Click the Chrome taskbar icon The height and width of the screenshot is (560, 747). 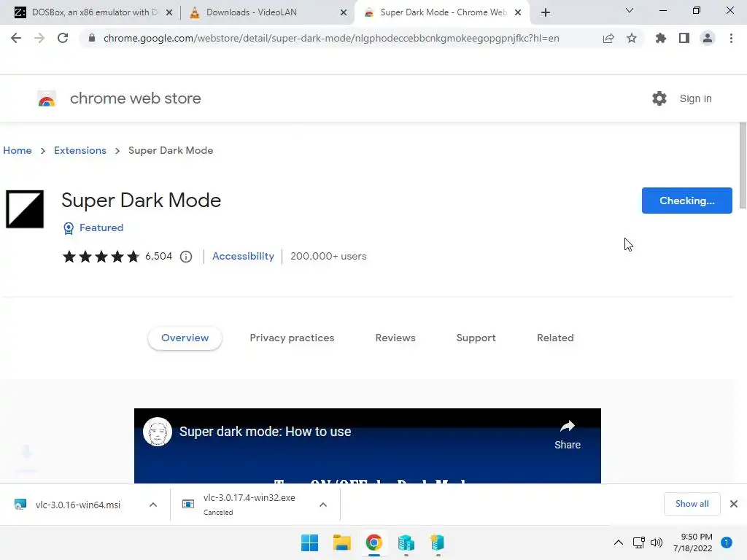(374, 542)
